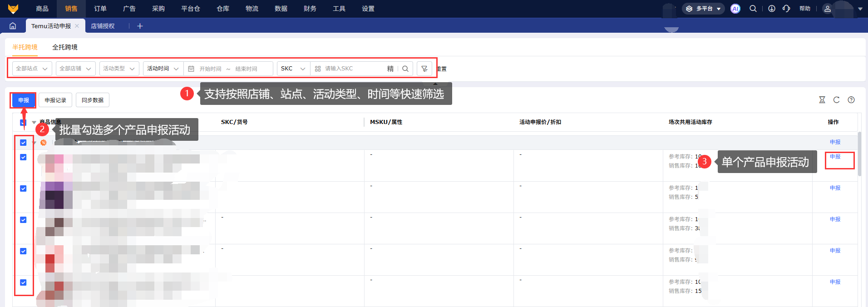
Task: Open the 采购 menu
Action: point(158,9)
